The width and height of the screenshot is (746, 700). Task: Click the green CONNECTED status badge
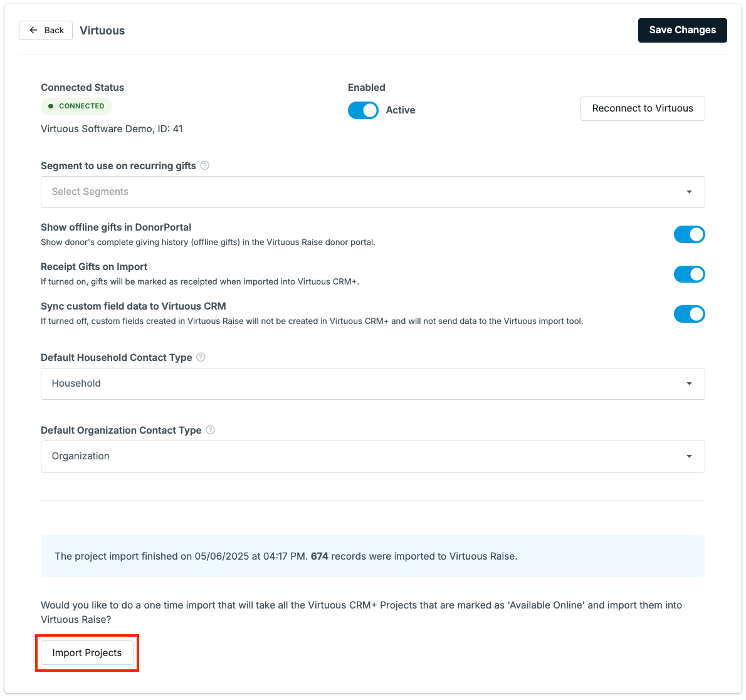[76, 106]
